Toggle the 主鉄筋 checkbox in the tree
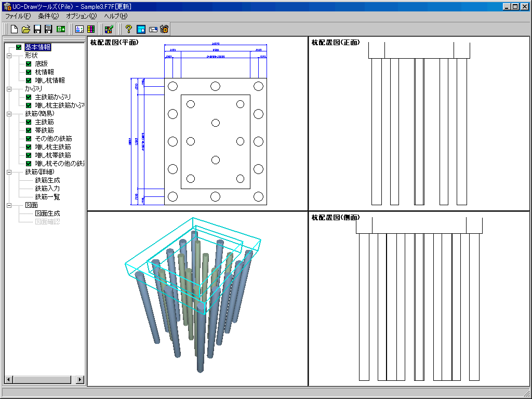Viewport: 532px width, 399px height. tap(29, 122)
